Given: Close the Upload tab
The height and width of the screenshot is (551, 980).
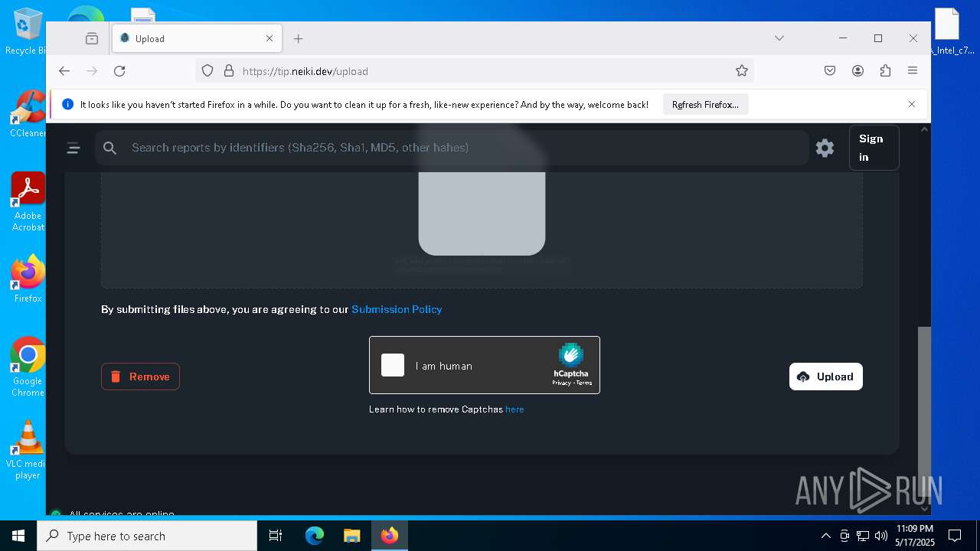Looking at the screenshot, I should pos(269,38).
